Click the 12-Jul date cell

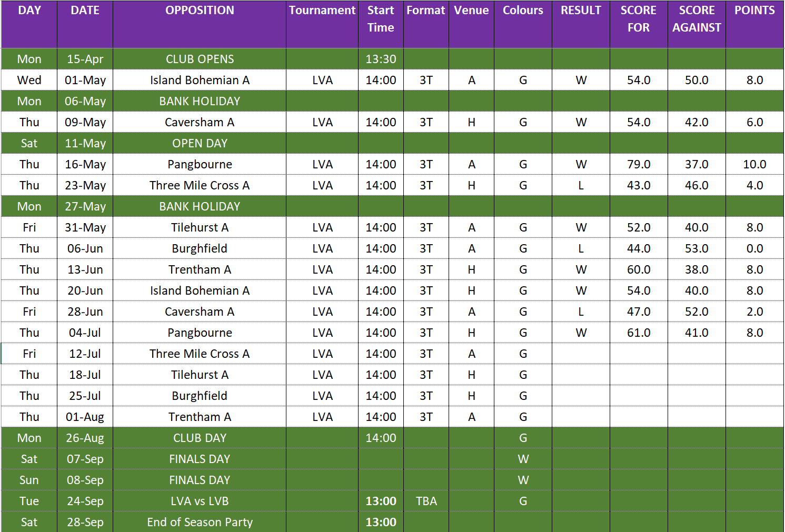(x=85, y=354)
